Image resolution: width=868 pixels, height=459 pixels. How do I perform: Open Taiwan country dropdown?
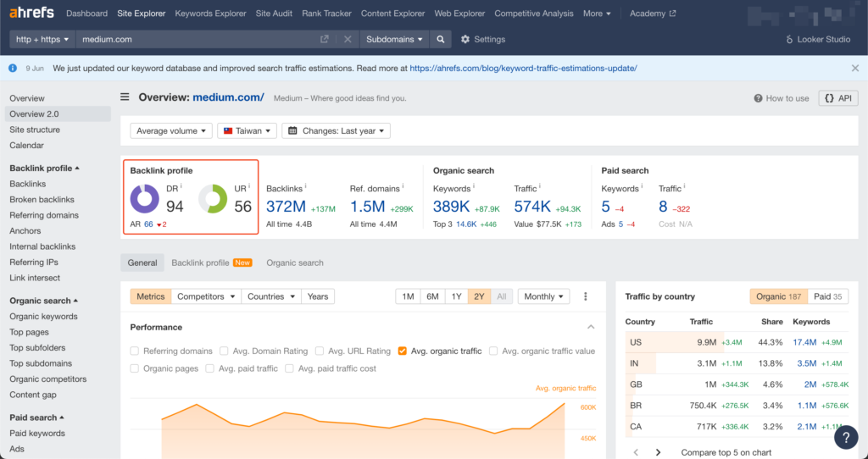click(247, 130)
